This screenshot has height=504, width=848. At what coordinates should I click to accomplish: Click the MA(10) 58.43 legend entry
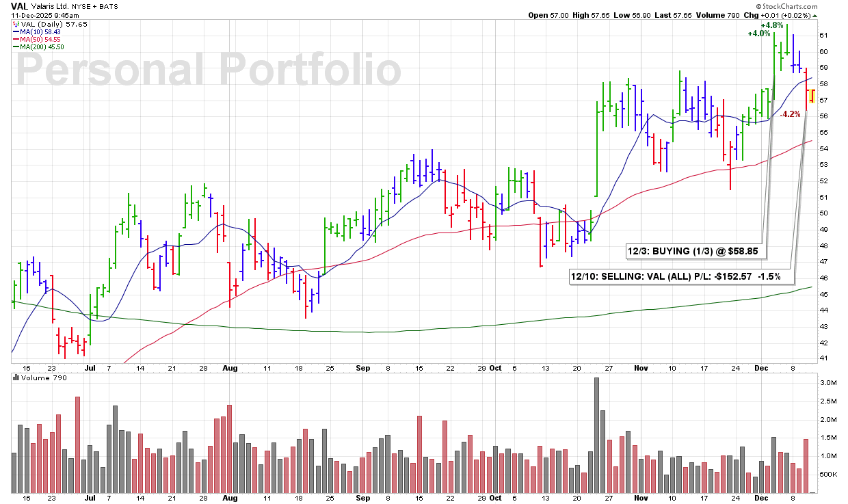(x=38, y=31)
